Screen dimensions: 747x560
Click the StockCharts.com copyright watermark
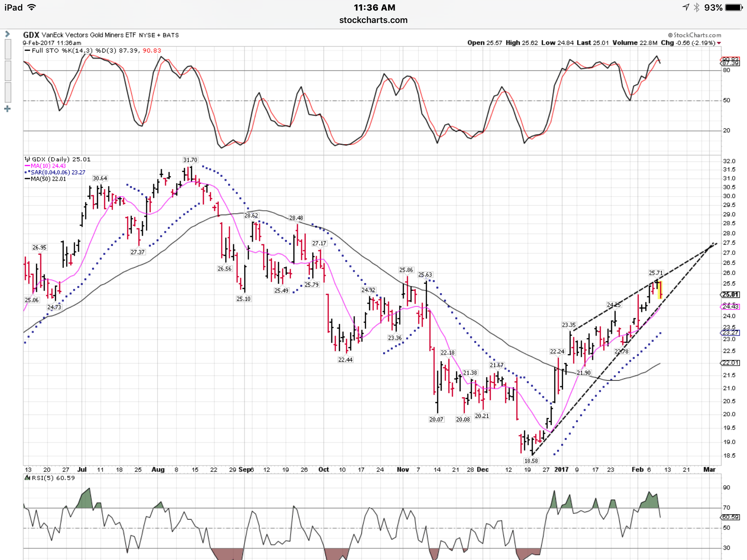pyautogui.click(x=694, y=35)
